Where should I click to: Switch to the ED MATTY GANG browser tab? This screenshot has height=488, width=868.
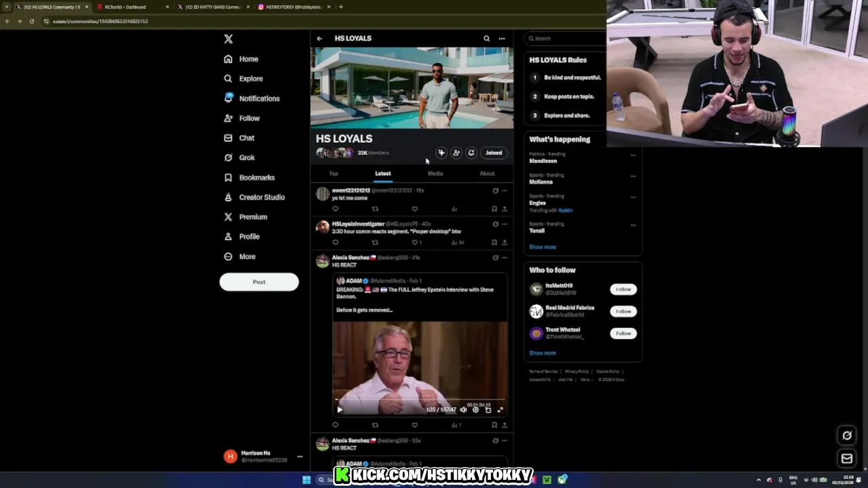(212, 7)
